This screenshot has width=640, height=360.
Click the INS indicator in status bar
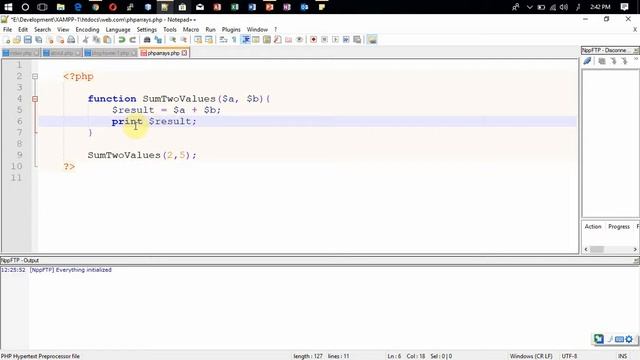622,356
